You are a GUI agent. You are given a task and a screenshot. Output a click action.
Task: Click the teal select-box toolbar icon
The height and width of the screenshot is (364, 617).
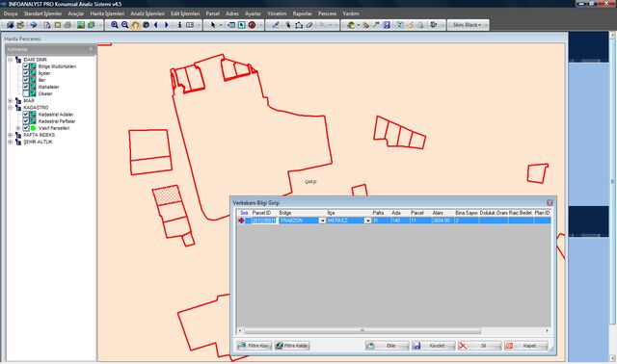242,25
